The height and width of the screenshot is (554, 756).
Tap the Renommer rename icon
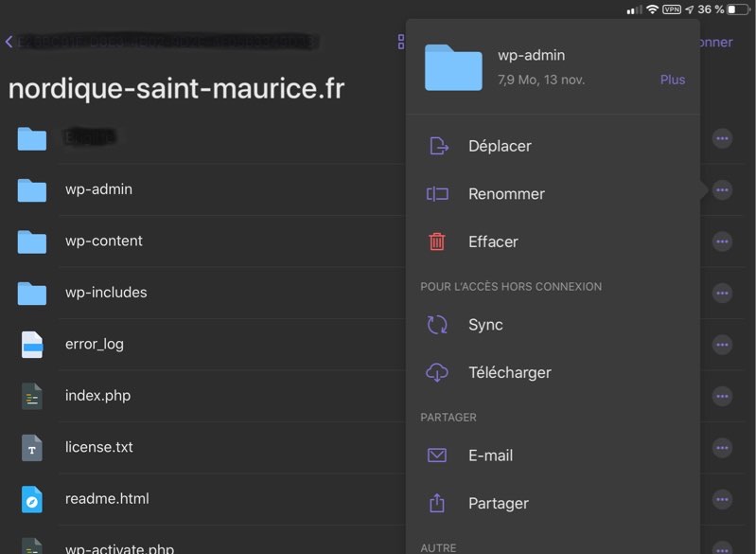point(437,194)
